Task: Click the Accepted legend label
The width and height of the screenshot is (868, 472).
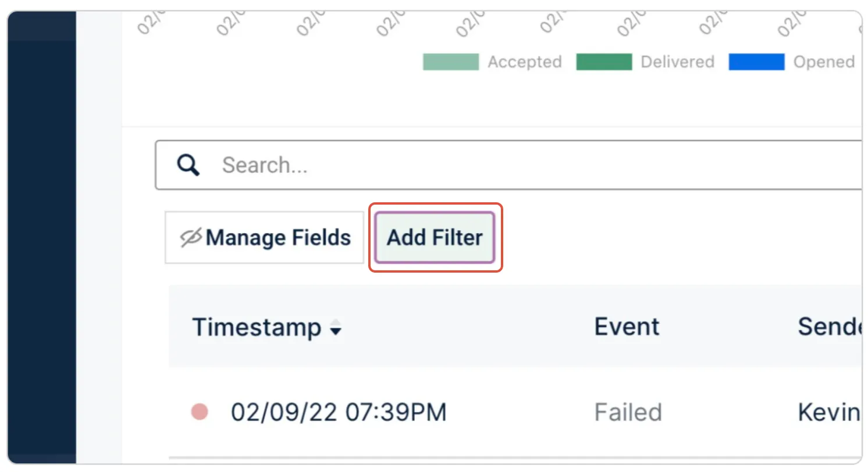Action: pos(525,62)
